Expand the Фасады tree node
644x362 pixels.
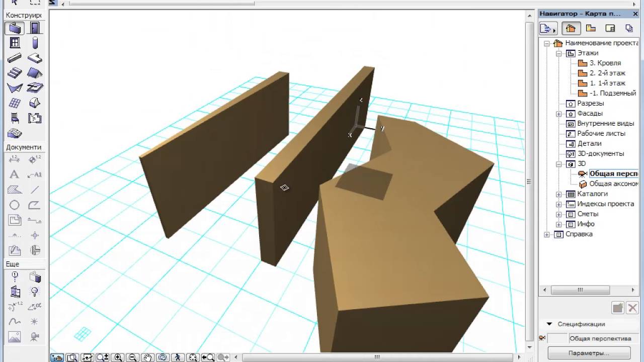coord(558,114)
